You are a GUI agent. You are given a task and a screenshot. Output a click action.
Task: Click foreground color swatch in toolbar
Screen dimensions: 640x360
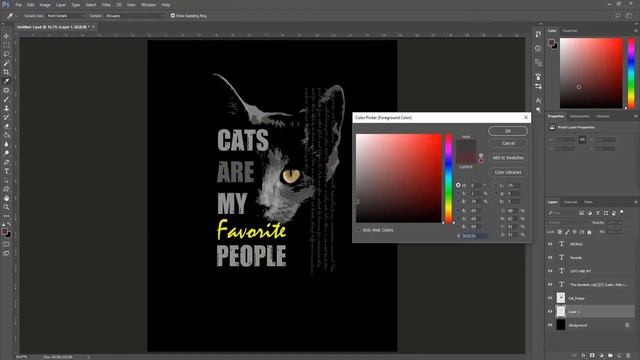point(4,231)
